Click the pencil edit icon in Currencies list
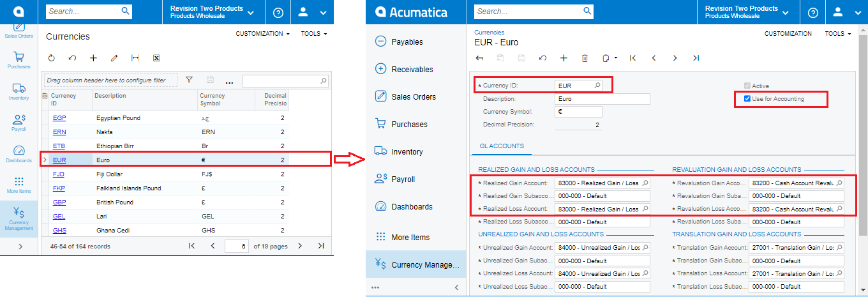Screen dimensions: 868x297 114,58
